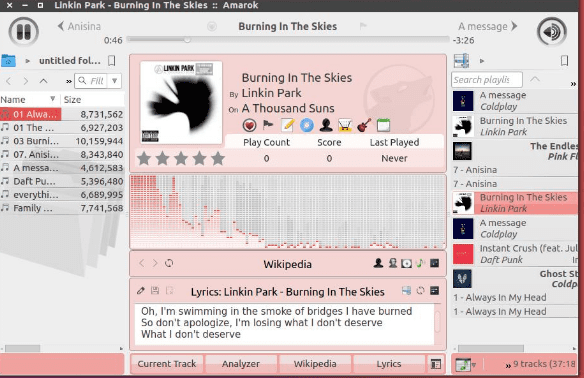The height and width of the screenshot is (378, 584).
Task: Open playlist track progression dropdown
Action: pos(466,364)
